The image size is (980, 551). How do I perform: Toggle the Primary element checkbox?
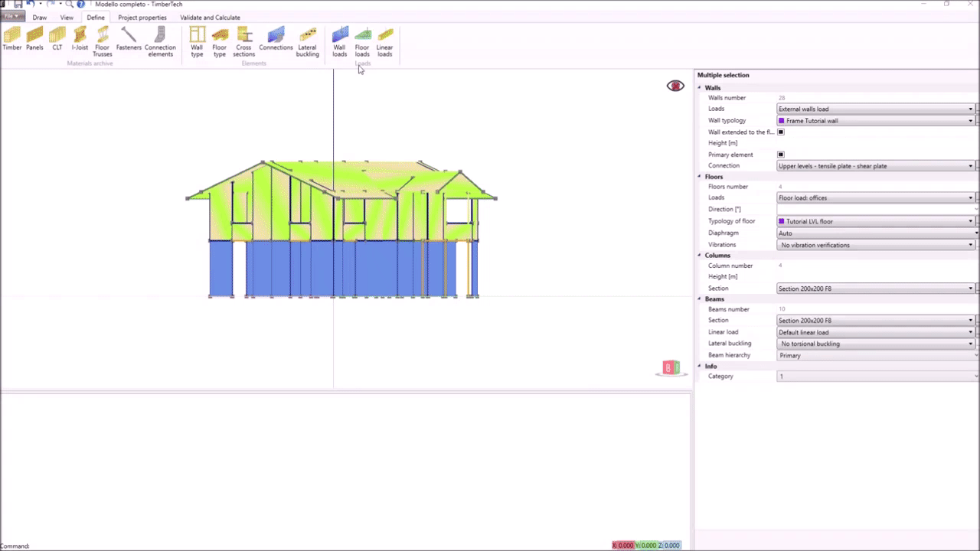point(781,155)
